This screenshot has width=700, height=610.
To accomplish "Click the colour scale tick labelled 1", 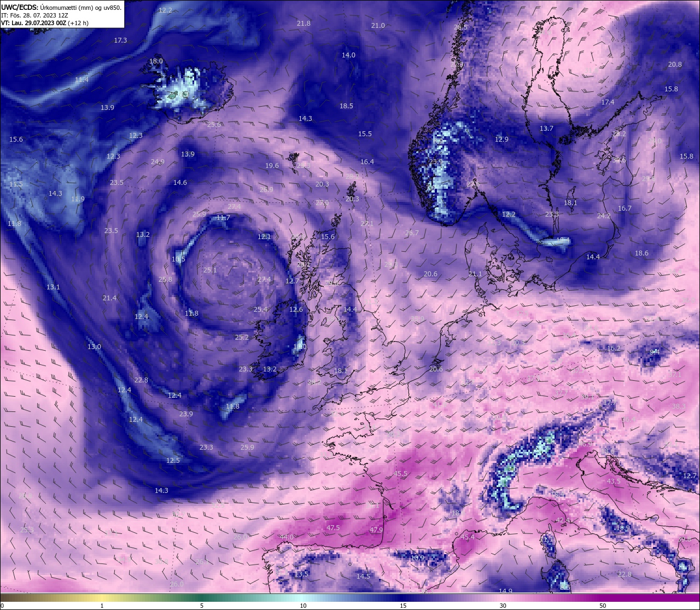I will (x=102, y=606).
